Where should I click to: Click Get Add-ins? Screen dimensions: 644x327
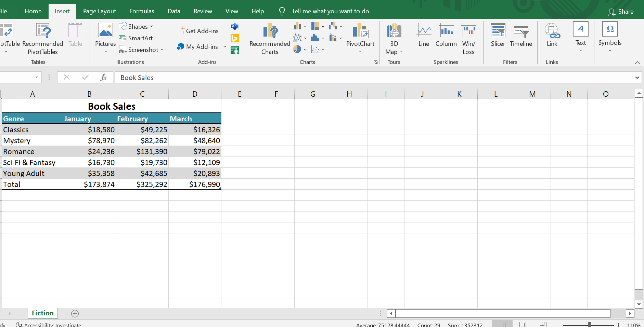(x=198, y=31)
